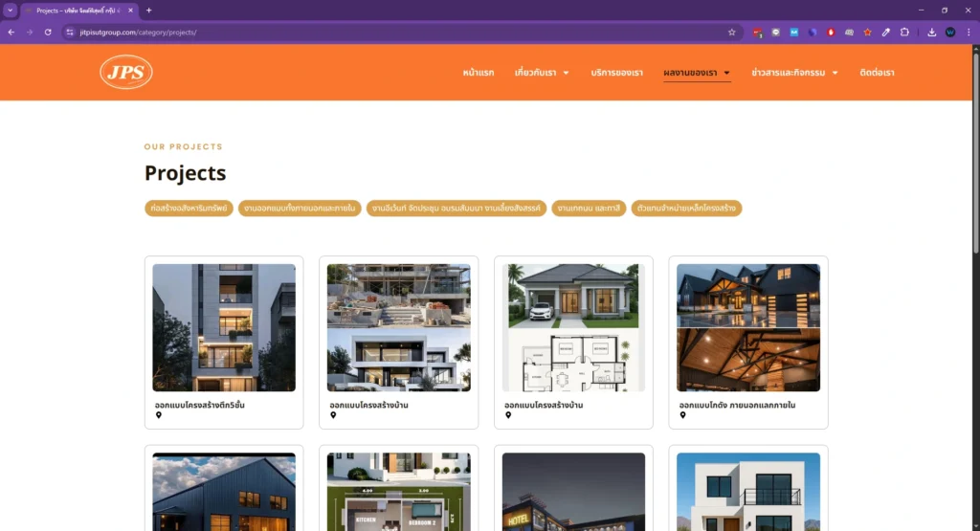
Task: Reload the page with the refresh icon
Action: (48, 32)
